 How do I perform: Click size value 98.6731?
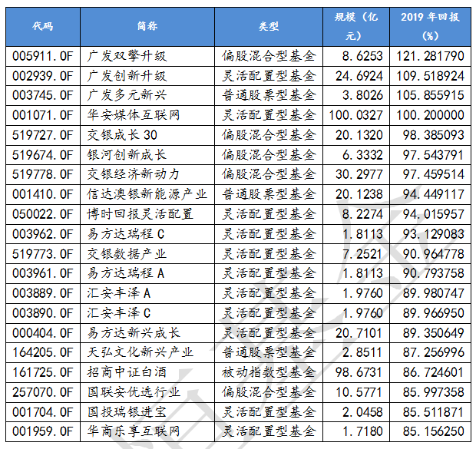click(359, 372)
